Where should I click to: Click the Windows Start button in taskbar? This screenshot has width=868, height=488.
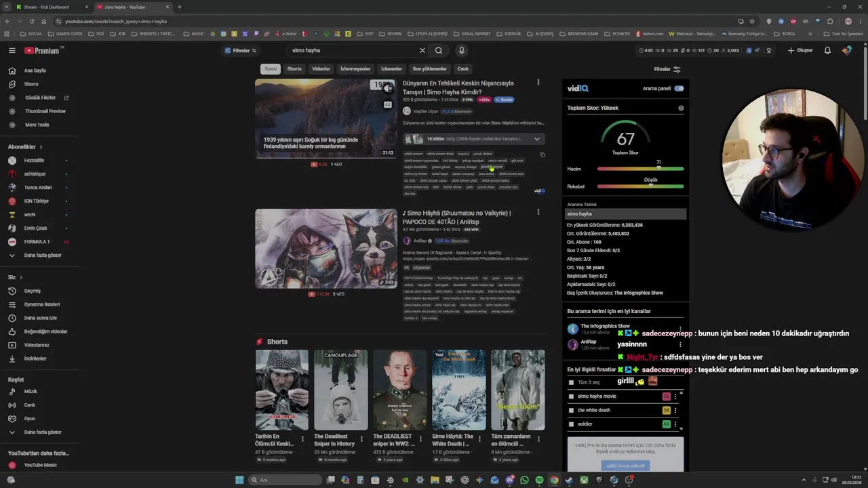click(239, 480)
